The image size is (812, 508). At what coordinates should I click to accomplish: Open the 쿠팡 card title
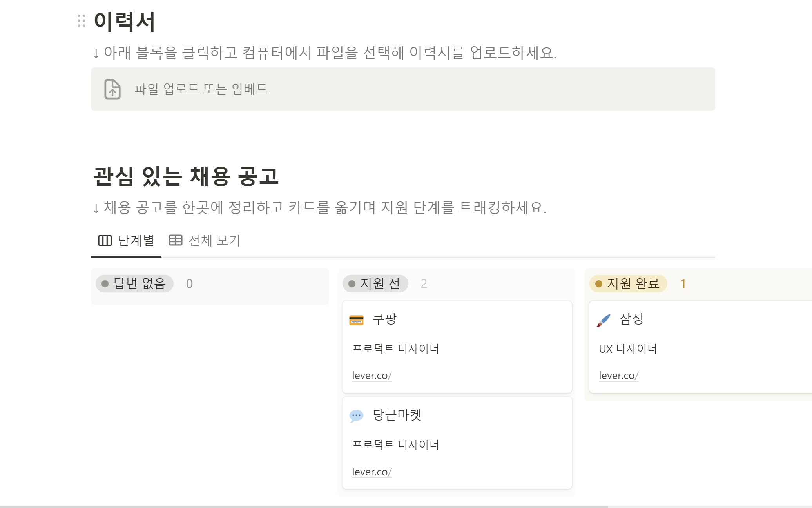point(384,319)
